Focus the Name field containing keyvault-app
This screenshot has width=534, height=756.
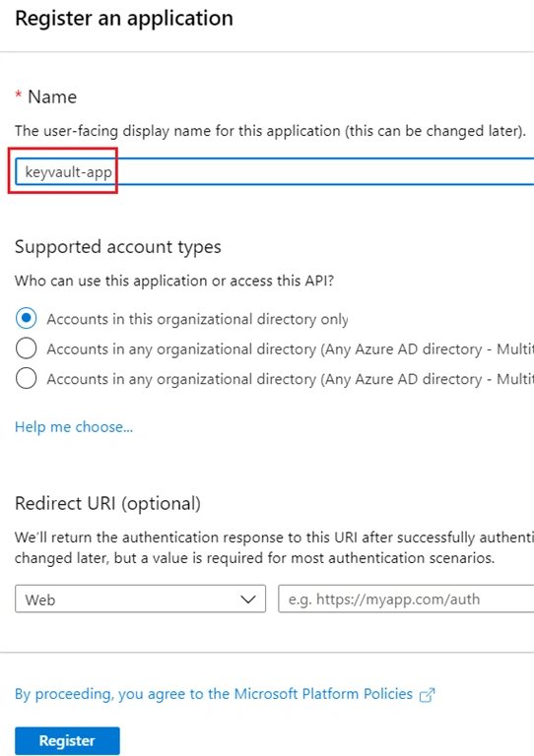tap(275, 171)
